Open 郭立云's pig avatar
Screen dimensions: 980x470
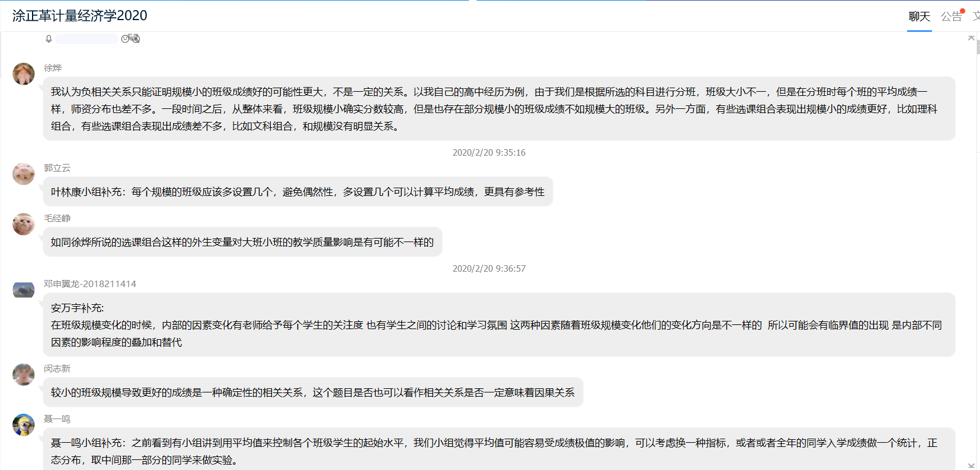pos(24,174)
